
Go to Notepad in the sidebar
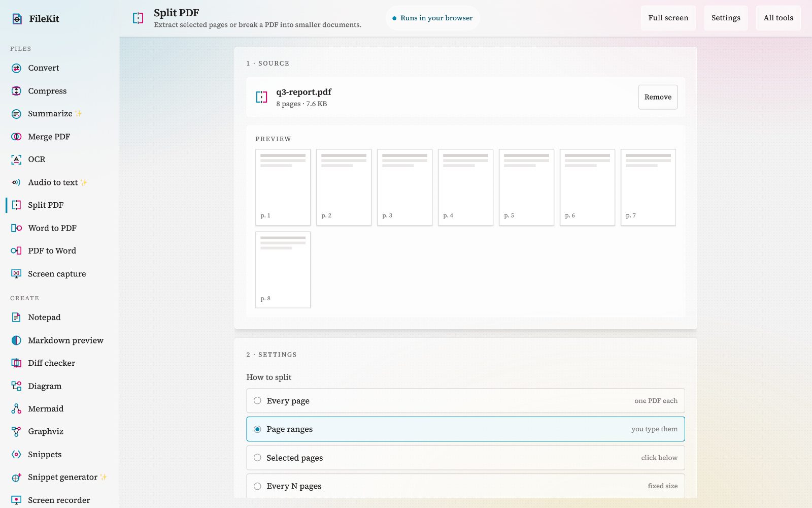[60, 317]
